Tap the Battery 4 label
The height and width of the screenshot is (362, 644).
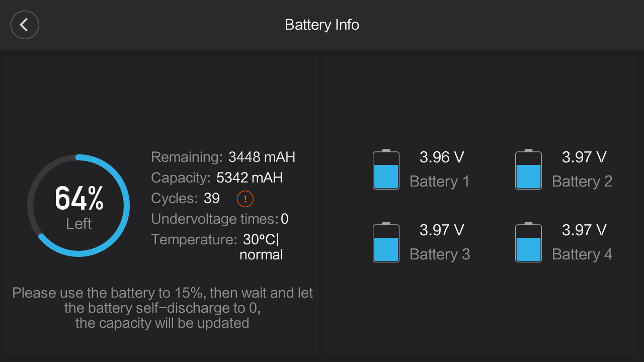582,254
